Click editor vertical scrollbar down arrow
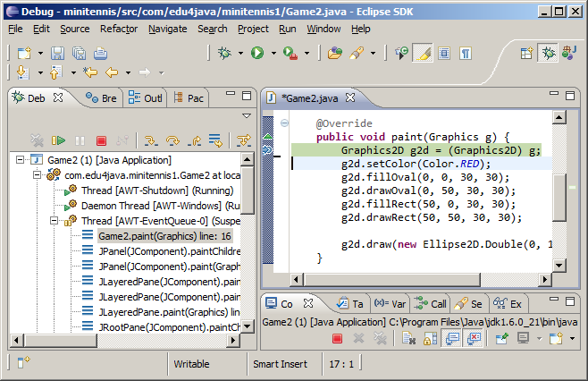This screenshot has height=381, width=588. (x=559, y=266)
